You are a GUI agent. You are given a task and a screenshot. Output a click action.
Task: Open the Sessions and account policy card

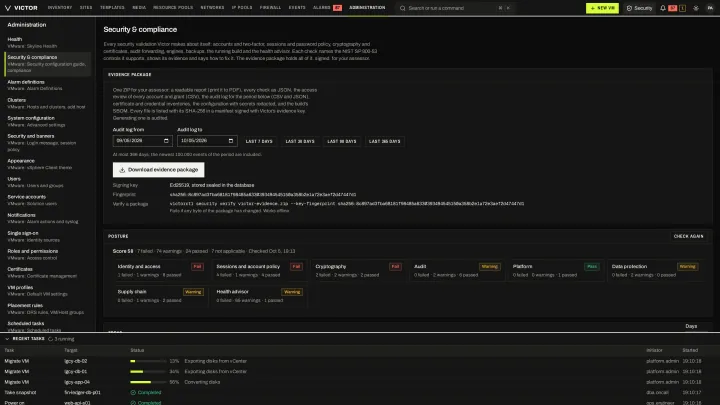[x=259, y=270]
